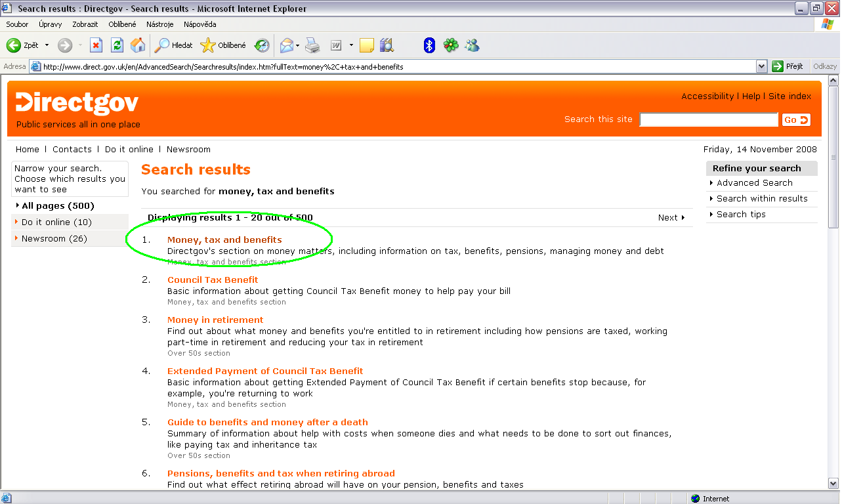The image size is (842, 504).
Task: Open the Help link in header
Action: click(x=751, y=96)
